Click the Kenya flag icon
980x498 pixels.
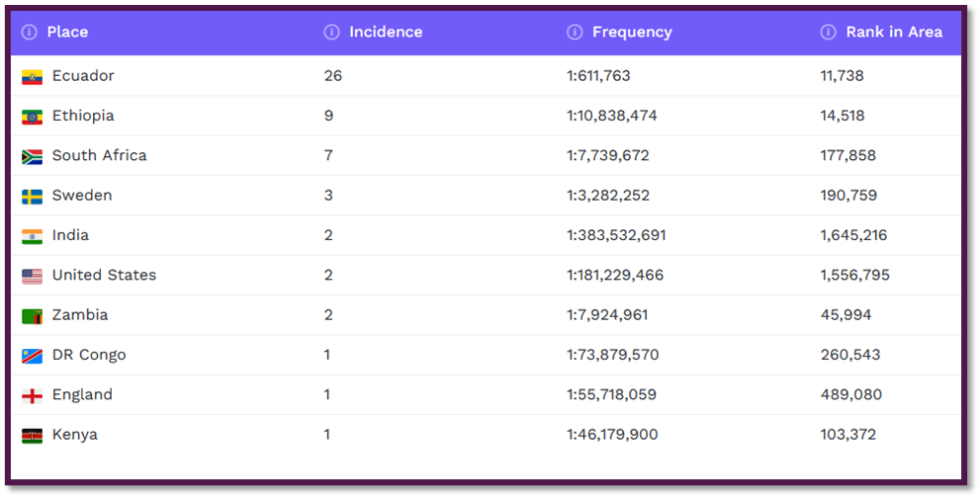click(x=32, y=436)
